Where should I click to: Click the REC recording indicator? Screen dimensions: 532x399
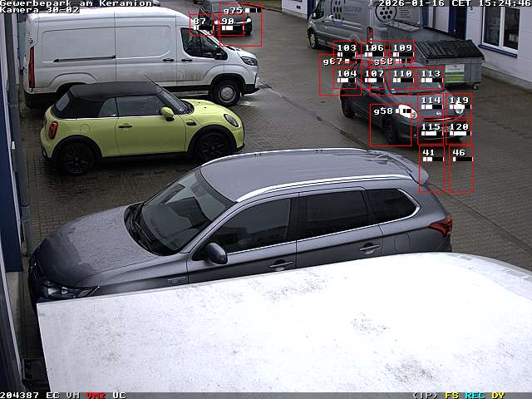pos(475,395)
